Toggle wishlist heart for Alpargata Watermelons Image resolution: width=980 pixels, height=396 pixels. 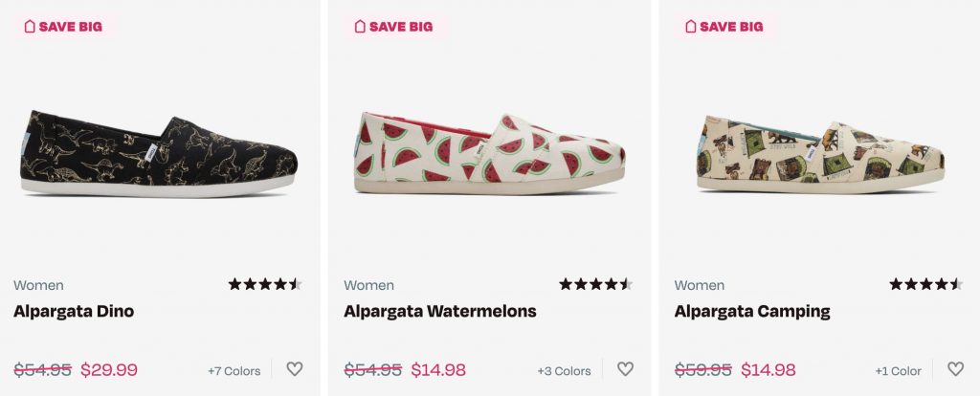[625, 369]
